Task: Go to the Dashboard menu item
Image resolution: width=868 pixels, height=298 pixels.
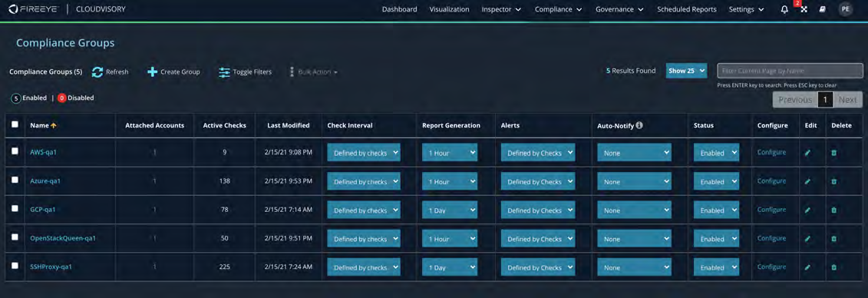Action: click(399, 9)
